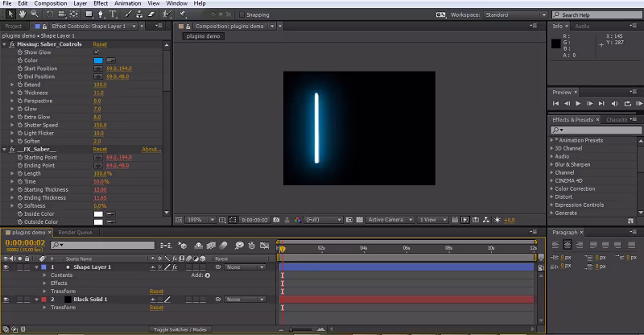Select the Zoom tool in toolbar
Viewport: 644px width, 335px height.
(x=34, y=14)
